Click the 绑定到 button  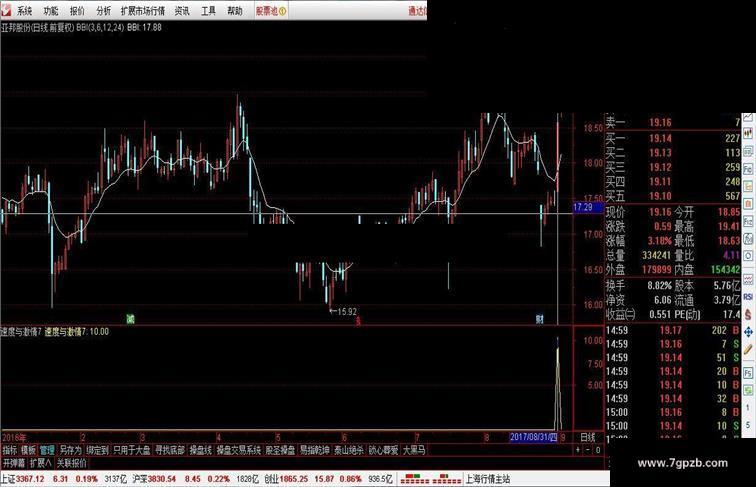97,450
